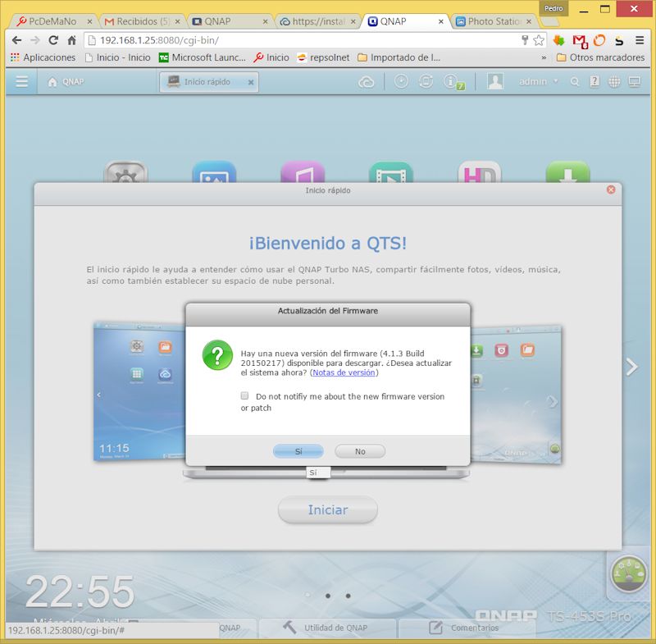This screenshot has width=656, height=644.
Task: Open the repsolnet bookmark
Action: click(323, 57)
